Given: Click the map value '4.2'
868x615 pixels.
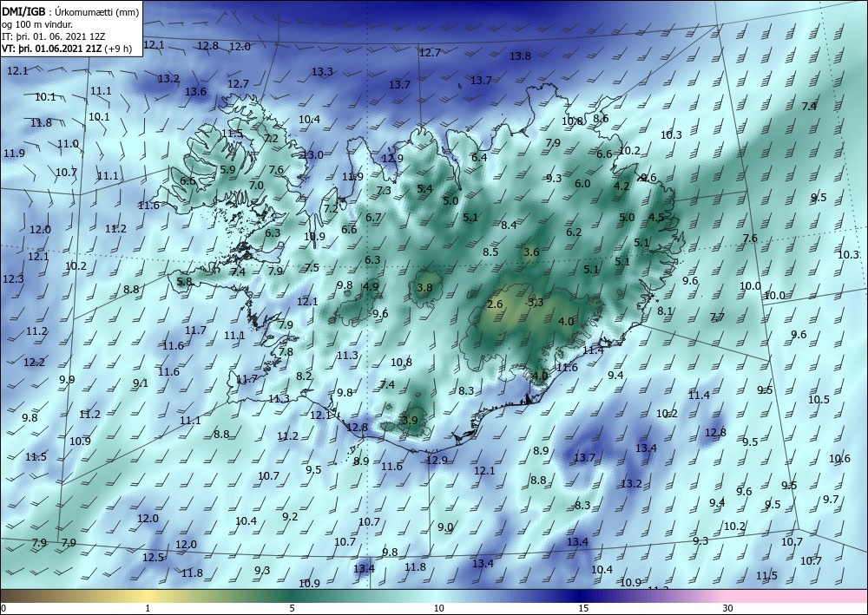Looking at the screenshot, I should click(x=621, y=186).
